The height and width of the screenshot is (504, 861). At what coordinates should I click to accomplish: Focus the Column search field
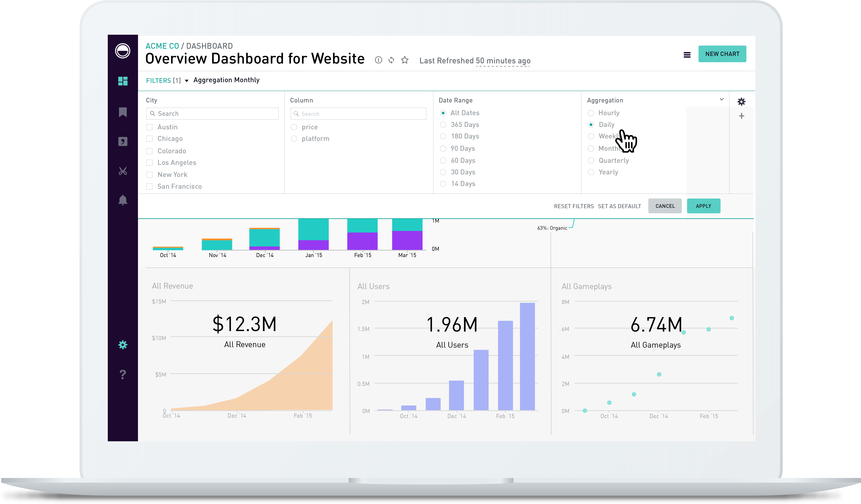point(358,114)
